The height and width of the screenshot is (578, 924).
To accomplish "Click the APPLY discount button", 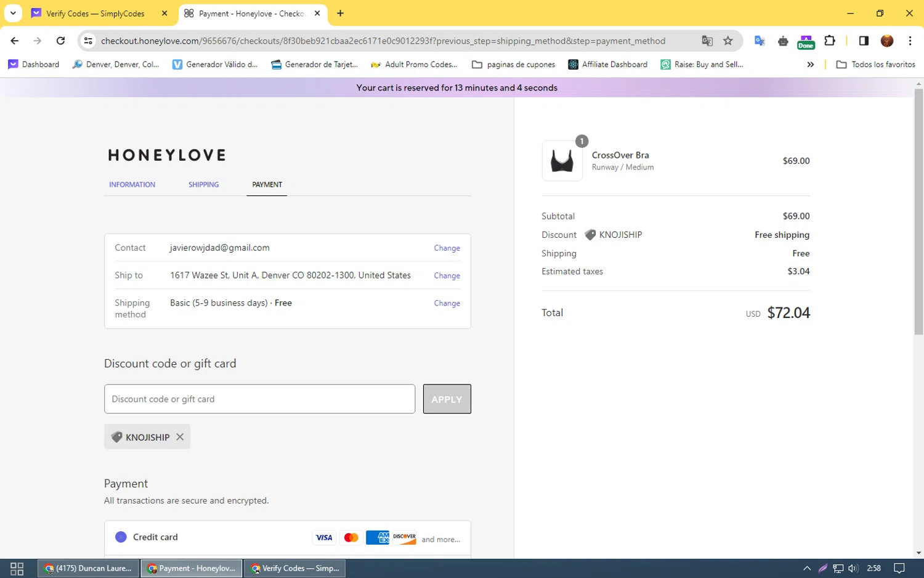I will 447,399.
